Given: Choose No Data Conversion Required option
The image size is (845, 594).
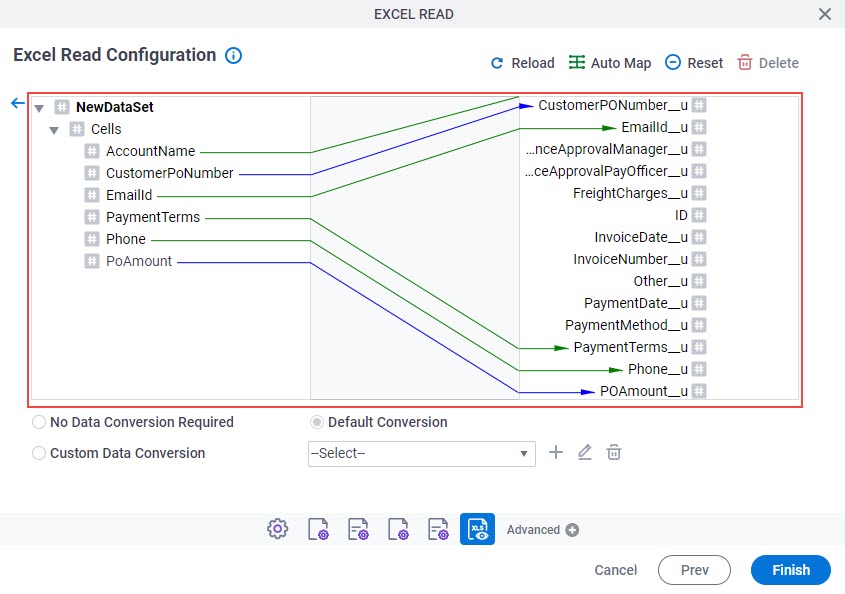Looking at the screenshot, I should click(39, 422).
